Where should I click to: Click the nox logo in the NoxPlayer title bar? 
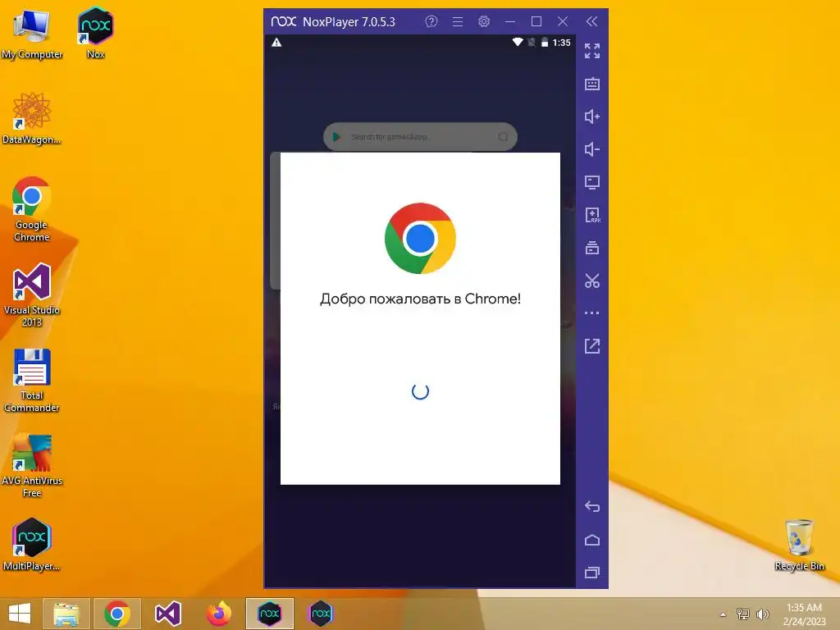(x=283, y=21)
